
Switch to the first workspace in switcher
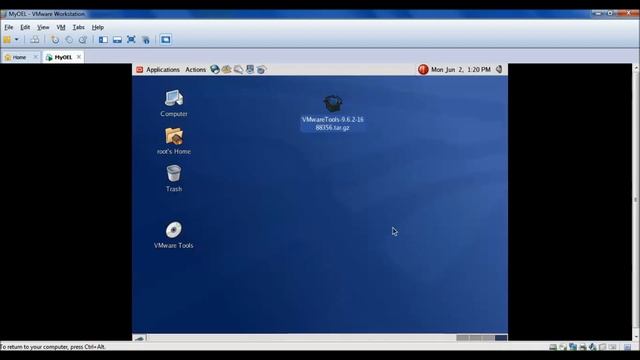pos(462,338)
